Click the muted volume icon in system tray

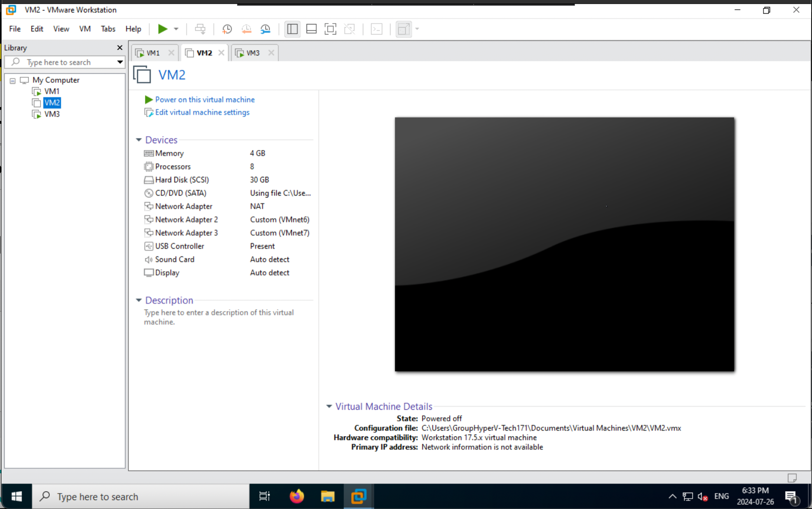click(702, 496)
